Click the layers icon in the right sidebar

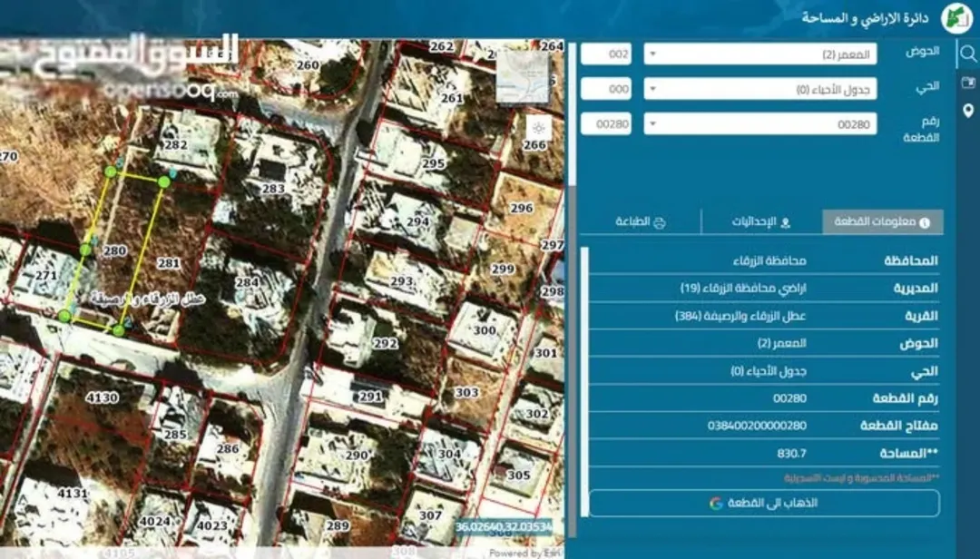[x=968, y=83]
